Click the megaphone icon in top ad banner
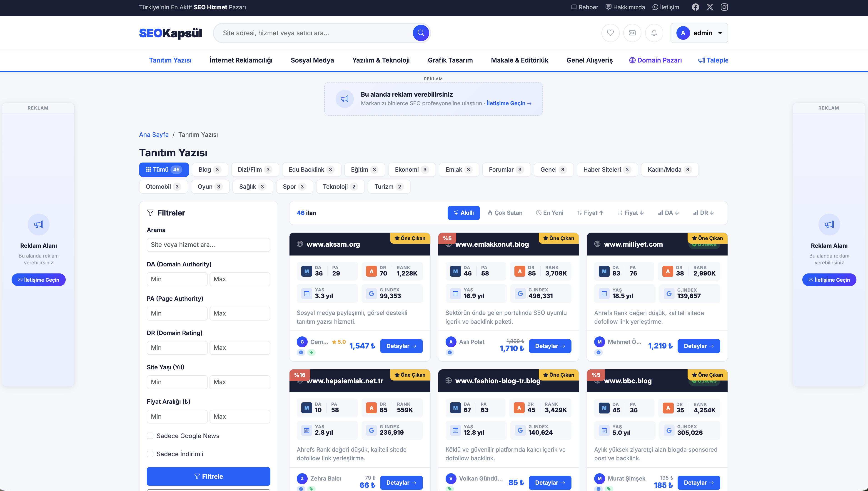868x491 pixels. point(344,99)
